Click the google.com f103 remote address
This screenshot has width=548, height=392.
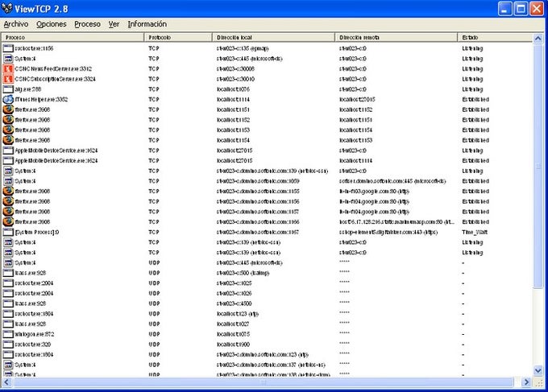[374, 192]
